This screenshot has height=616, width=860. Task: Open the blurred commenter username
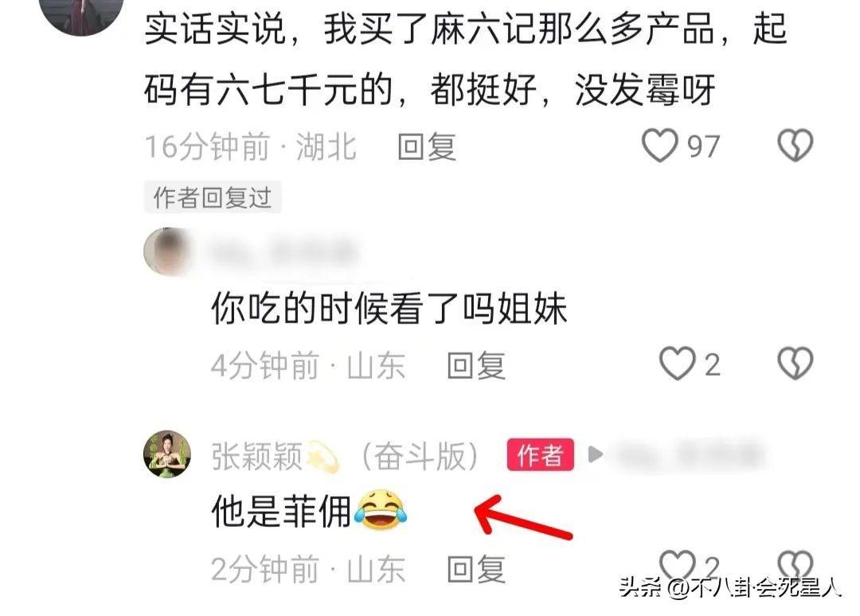click(x=284, y=252)
